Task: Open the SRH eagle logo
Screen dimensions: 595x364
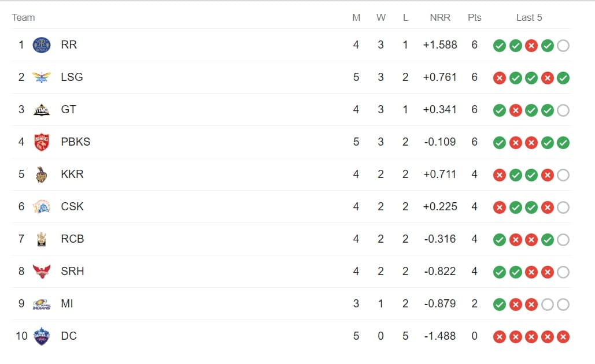Action: click(x=42, y=272)
